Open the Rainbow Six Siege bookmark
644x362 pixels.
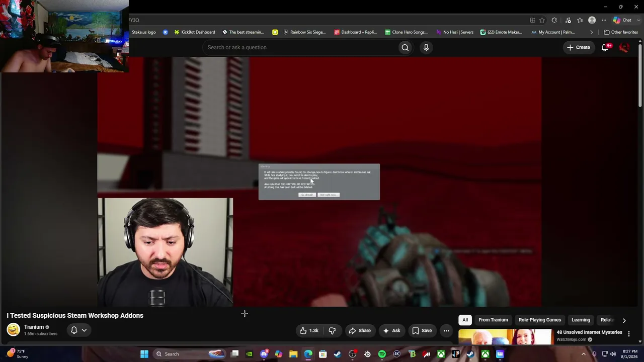coord(304,32)
